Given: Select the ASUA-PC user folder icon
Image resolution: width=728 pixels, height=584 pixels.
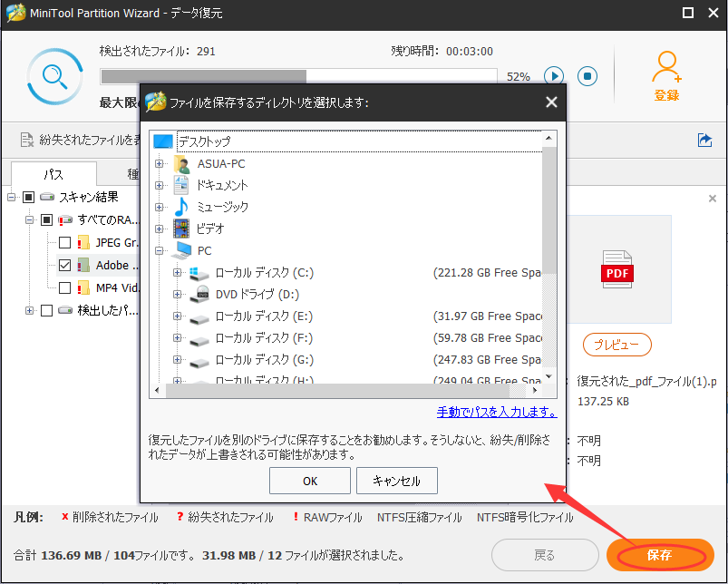Looking at the screenshot, I should click(181, 164).
